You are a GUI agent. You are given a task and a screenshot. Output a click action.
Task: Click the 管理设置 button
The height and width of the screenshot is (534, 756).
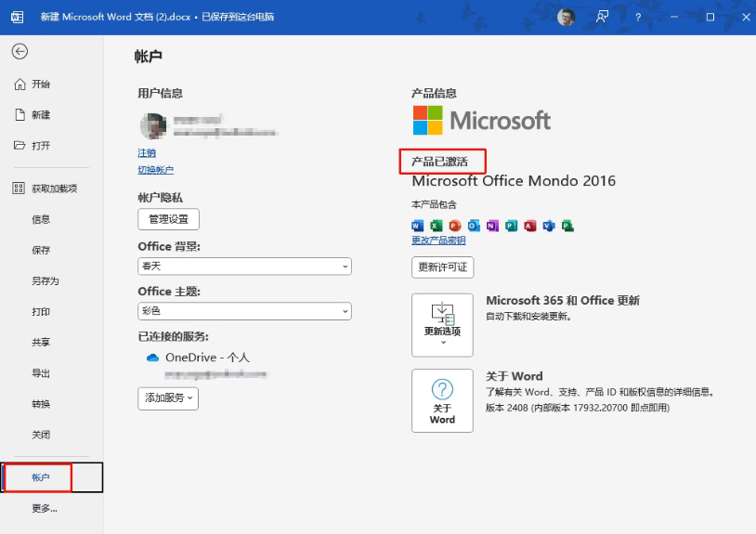168,219
